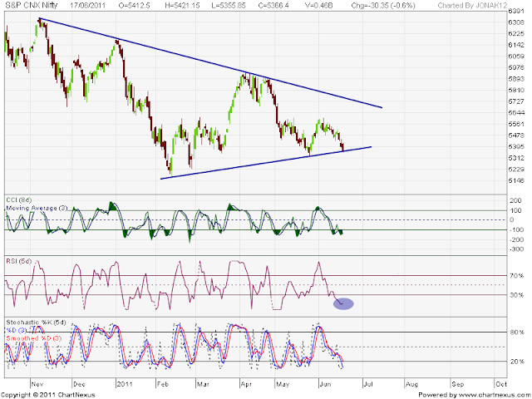Click the -200 level on CCI axis
Screen dimensions: 532x399
pyautogui.click(x=515, y=240)
